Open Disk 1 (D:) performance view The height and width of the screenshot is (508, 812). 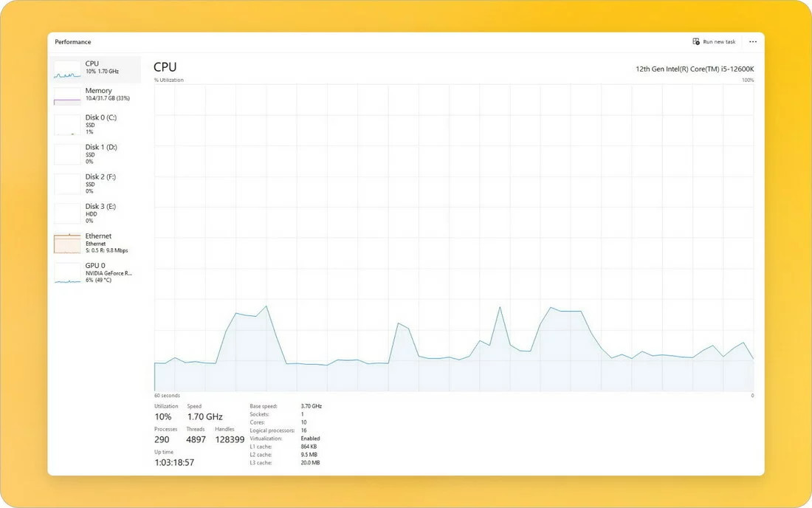[x=97, y=154]
